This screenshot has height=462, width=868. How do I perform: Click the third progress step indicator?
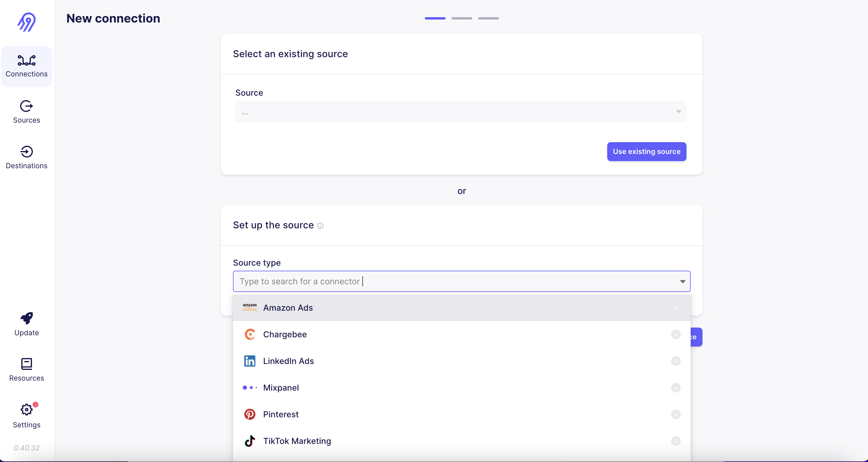(488, 18)
